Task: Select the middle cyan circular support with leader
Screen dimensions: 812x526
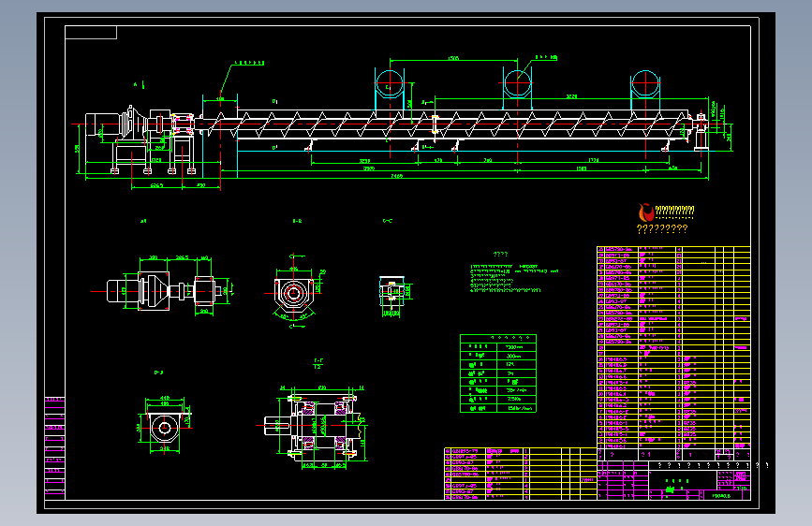Action: tap(517, 83)
